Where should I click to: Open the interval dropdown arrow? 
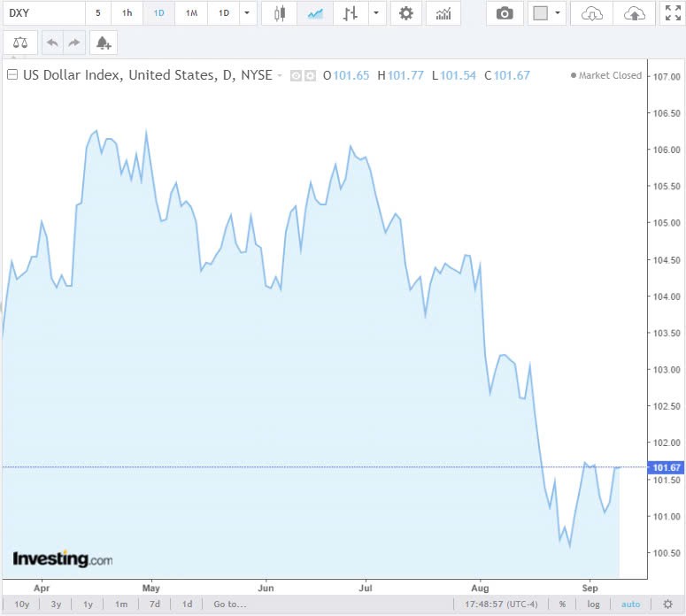click(247, 13)
